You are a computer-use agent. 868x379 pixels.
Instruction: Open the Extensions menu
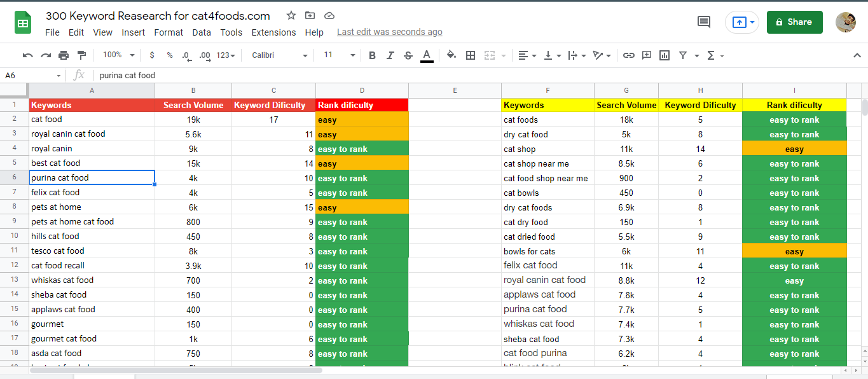[274, 32]
